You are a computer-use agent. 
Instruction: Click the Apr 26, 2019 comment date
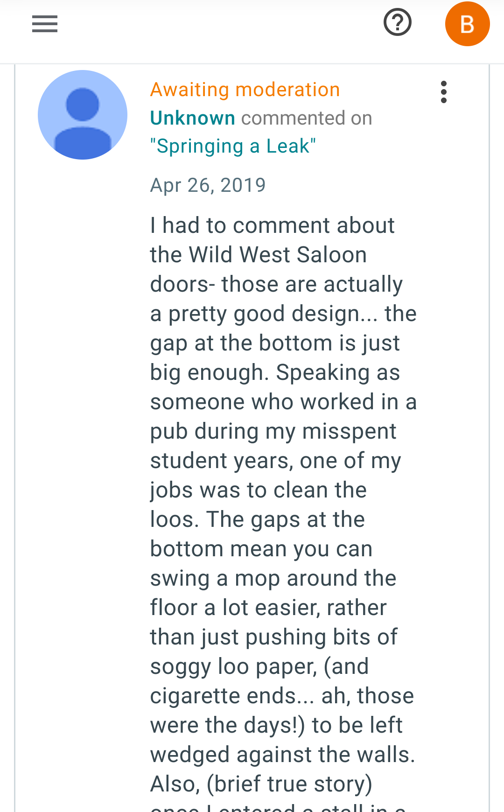coord(208,185)
